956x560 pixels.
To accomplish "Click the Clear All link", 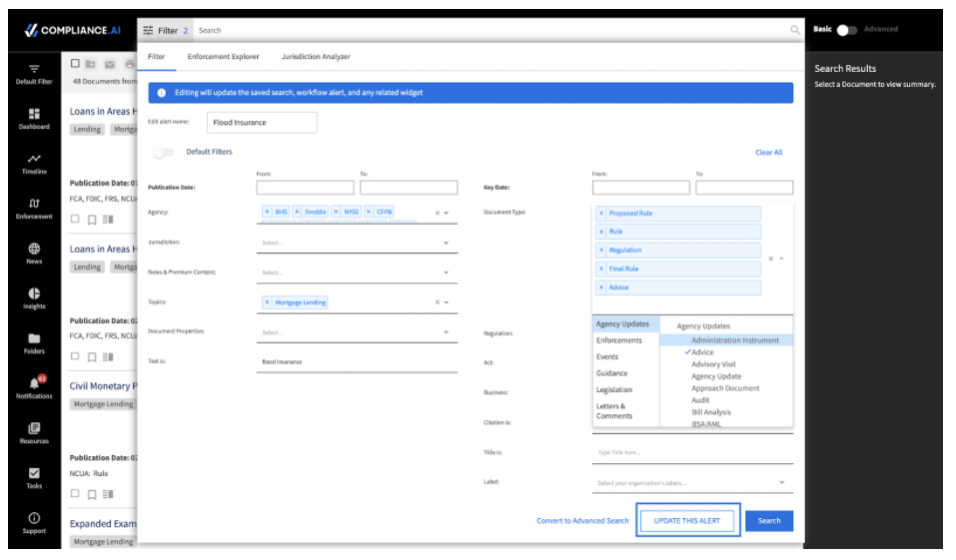I will (x=769, y=153).
